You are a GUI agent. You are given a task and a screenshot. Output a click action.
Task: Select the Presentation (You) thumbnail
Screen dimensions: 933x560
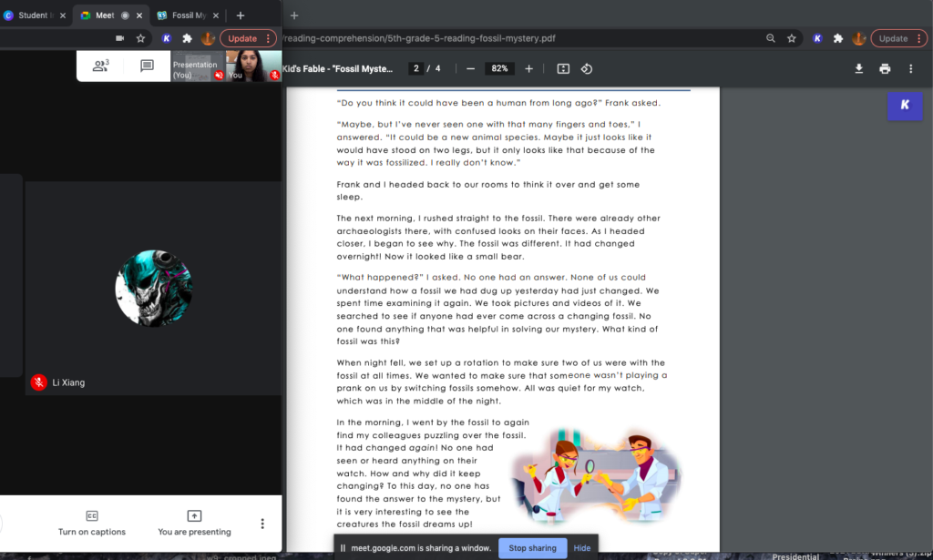coord(198,66)
